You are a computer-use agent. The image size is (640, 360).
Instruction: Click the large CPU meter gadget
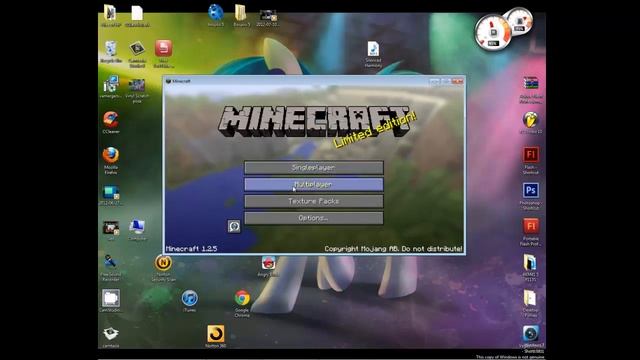coord(492,33)
